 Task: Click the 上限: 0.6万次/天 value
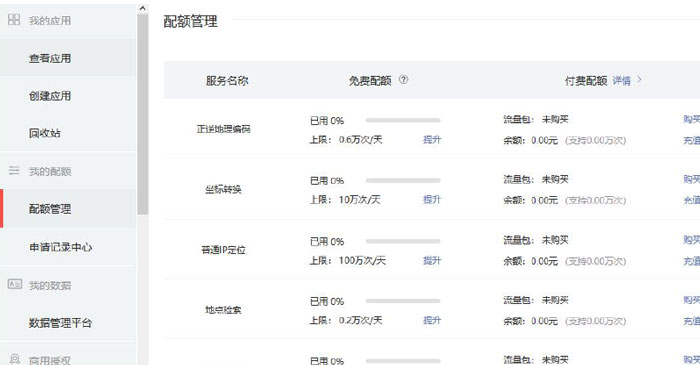(x=346, y=140)
